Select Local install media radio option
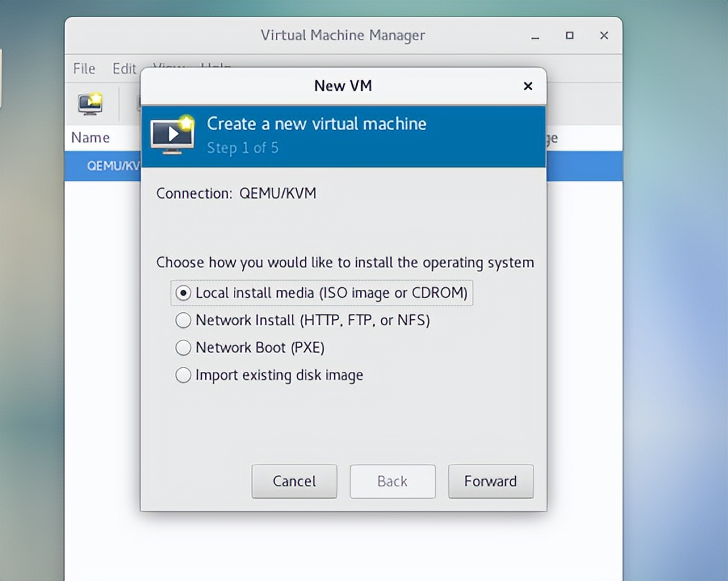Screen dimensions: 728x581 (184, 293)
